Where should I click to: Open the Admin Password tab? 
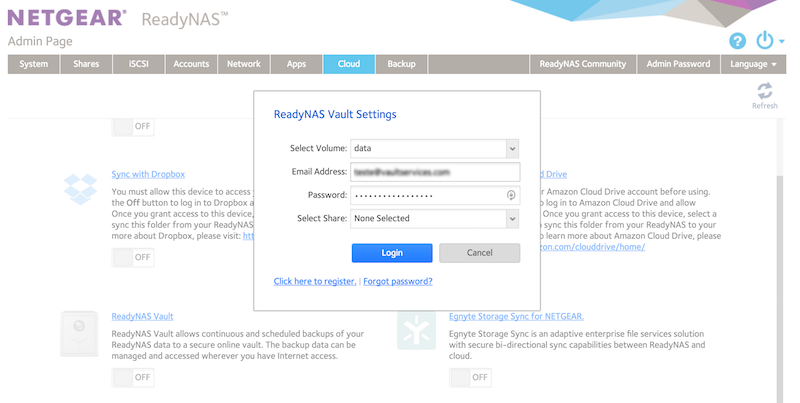point(679,64)
